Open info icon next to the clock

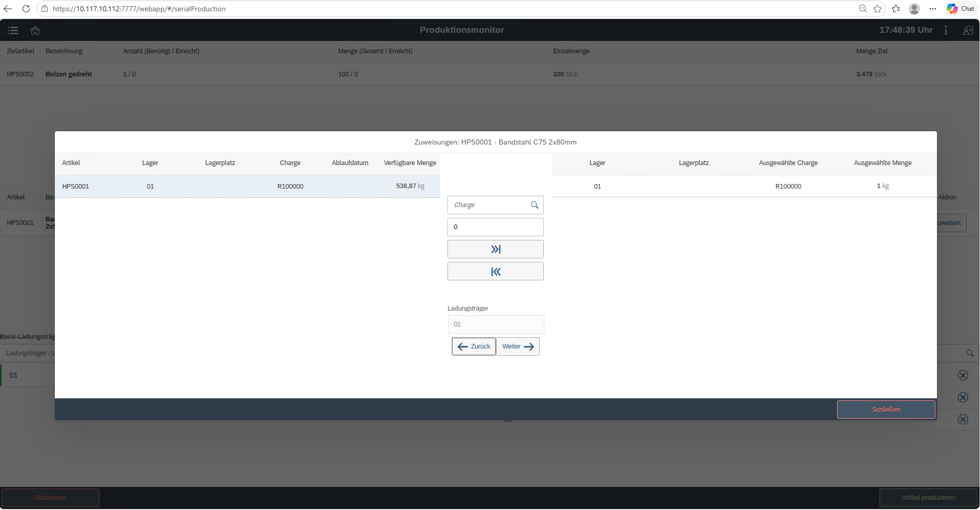(946, 30)
